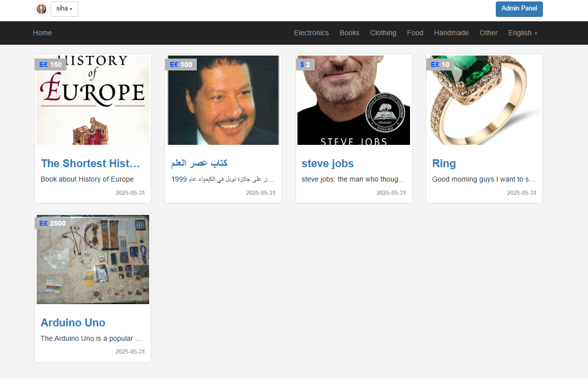The width and height of the screenshot is (588, 379).
Task: Click 'Book about History of Europe' description
Action: (87, 180)
